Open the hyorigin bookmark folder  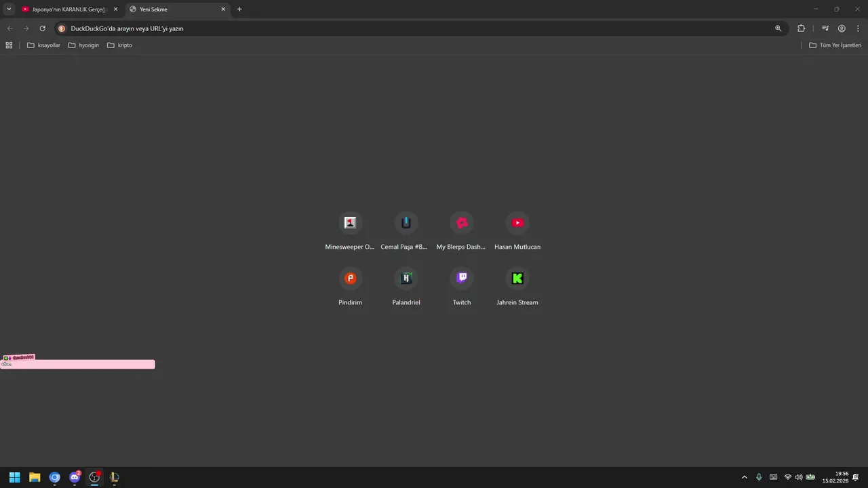[83, 45]
